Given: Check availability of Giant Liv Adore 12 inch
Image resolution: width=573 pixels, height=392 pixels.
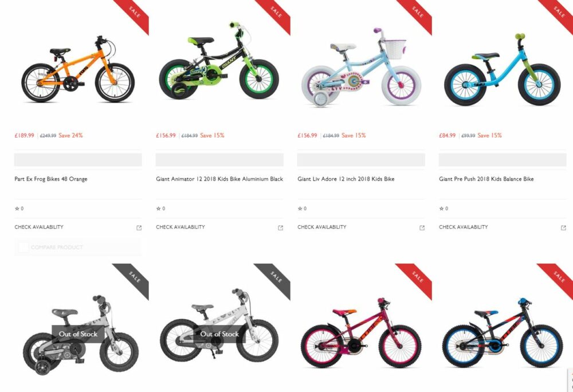Looking at the screenshot, I should 321,227.
